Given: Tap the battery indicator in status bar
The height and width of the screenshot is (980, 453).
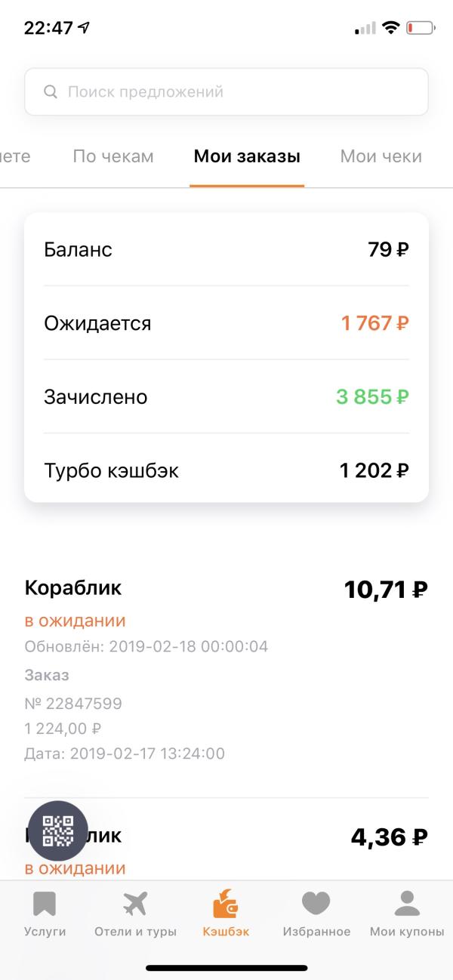Looking at the screenshot, I should [421, 29].
